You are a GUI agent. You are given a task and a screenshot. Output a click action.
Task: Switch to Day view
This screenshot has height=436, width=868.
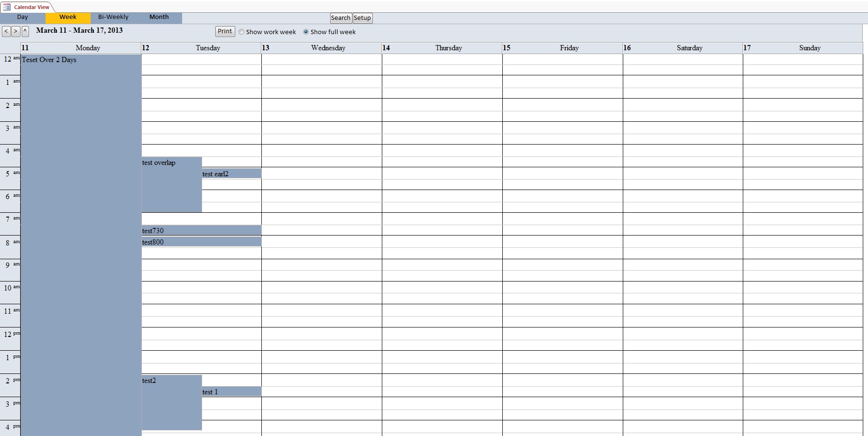(x=22, y=17)
